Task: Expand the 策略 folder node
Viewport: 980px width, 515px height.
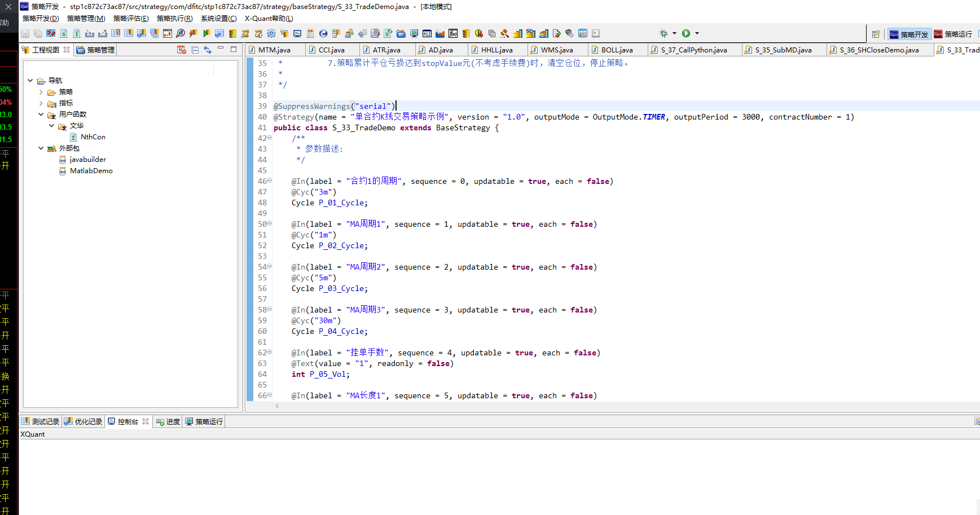Action: pos(41,92)
